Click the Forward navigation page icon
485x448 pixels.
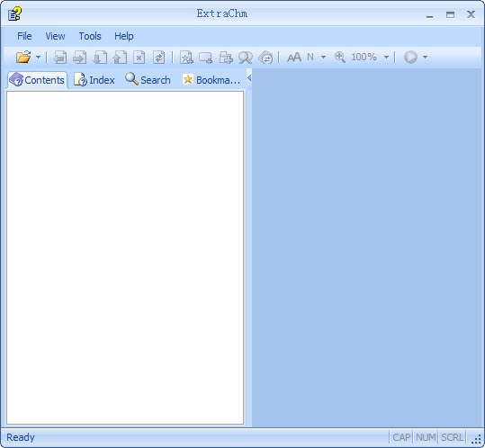point(79,58)
